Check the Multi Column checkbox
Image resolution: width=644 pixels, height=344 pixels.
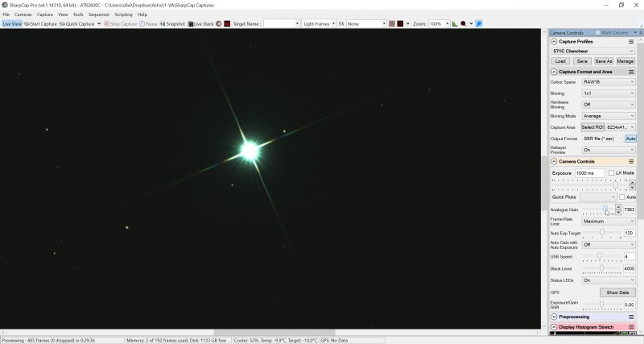click(598, 32)
